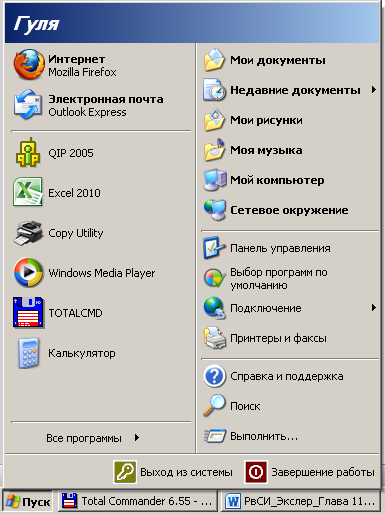Click Mozilla Firefox subtitle text
Screen dimensions: 385x514
tap(82, 72)
